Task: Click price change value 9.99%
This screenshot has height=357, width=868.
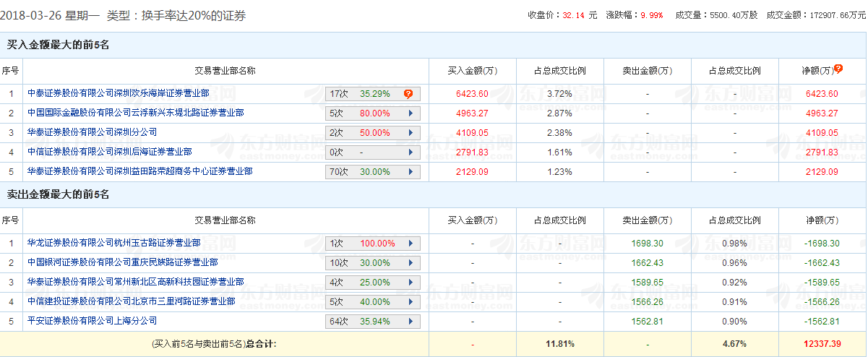Action: (x=651, y=15)
